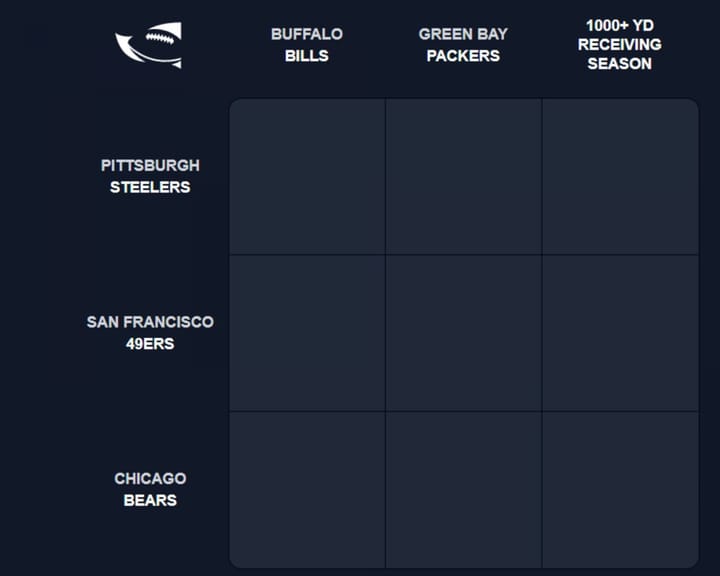Click the 1000+ YD Receiving Season header
The image size is (720, 576).
(620, 45)
